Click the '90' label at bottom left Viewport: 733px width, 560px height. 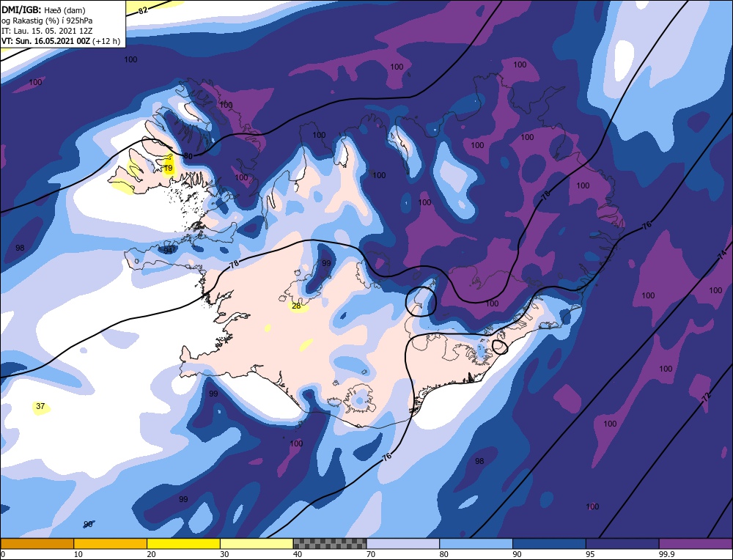coord(88,525)
